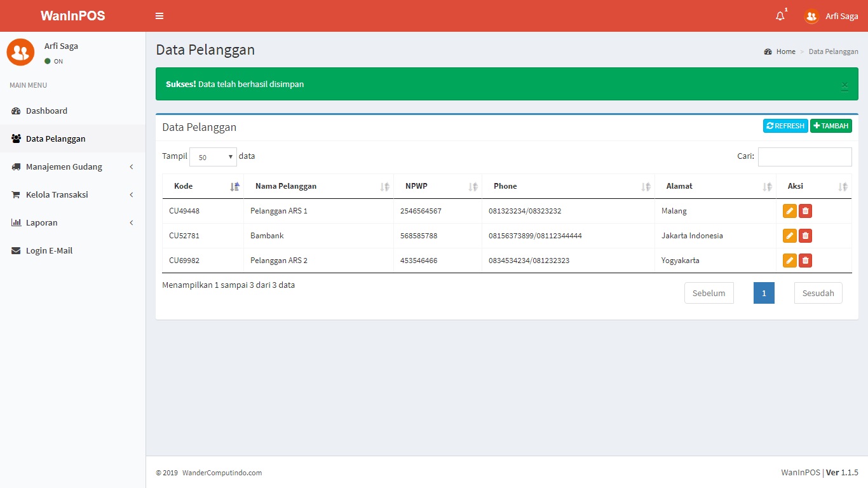
Task: Click the WanderComputindo.com footer text
Action: tap(222, 473)
